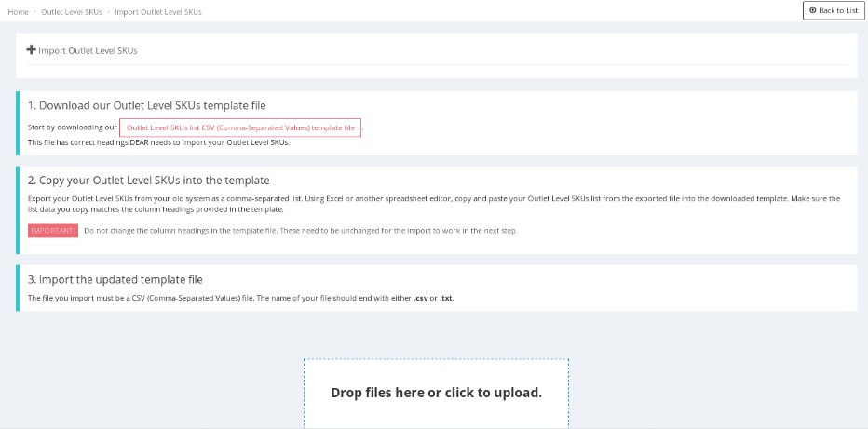Download the Outlet Level SKUs CSV template file
This screenshot has width=868, height=429.
(x=240, y=127)
